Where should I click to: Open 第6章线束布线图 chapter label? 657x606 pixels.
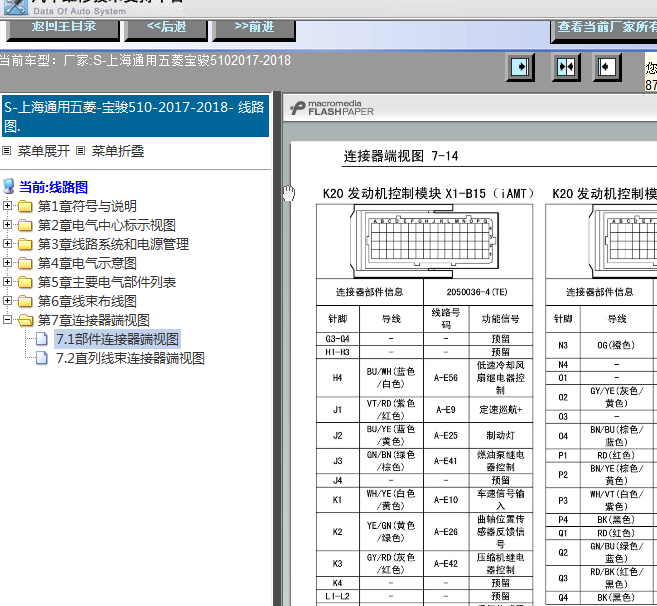[87, 301]
